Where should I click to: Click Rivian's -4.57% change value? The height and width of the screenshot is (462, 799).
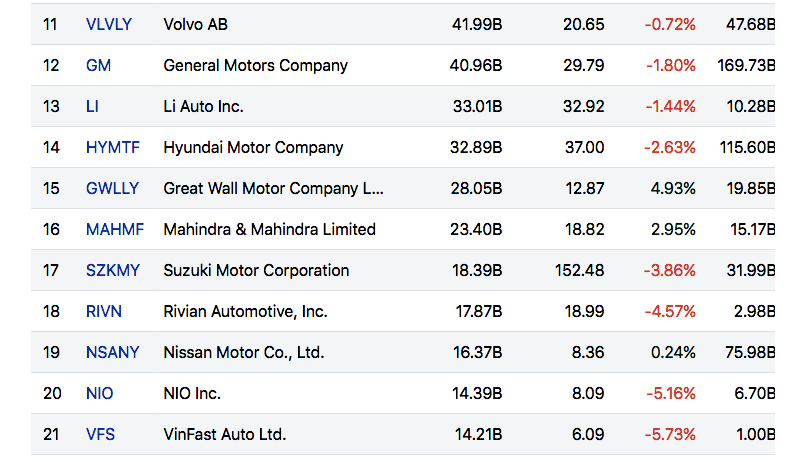[x=670, y=311]
